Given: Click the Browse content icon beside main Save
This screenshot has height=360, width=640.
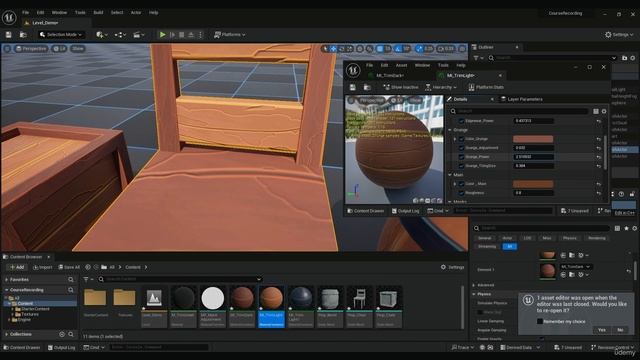Looking at the screenshot, I should [23, 35].
